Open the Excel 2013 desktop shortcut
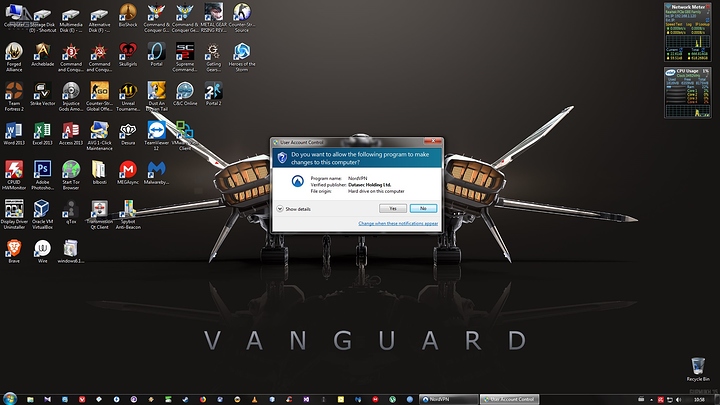 [x=42, y=132]
